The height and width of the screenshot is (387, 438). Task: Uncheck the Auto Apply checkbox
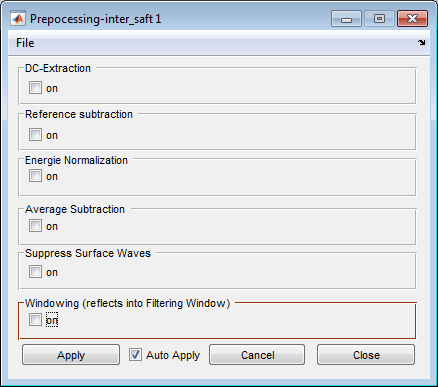click(135, 355)
